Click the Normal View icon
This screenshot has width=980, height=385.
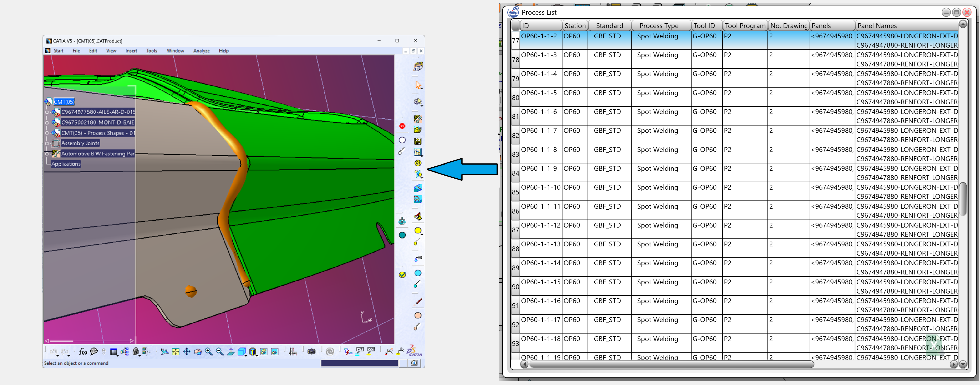point(231,351)
